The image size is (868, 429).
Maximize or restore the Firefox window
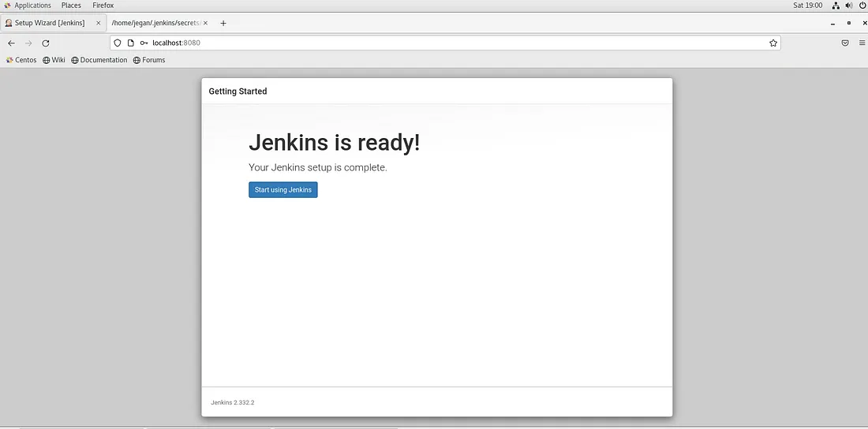(x=848, y=23)
